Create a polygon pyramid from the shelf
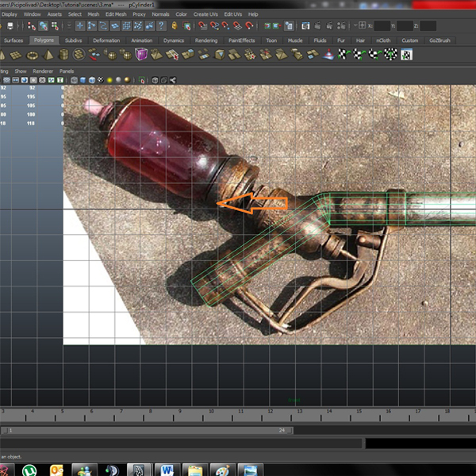The image size is (476, 476). (x=48, y=55)
